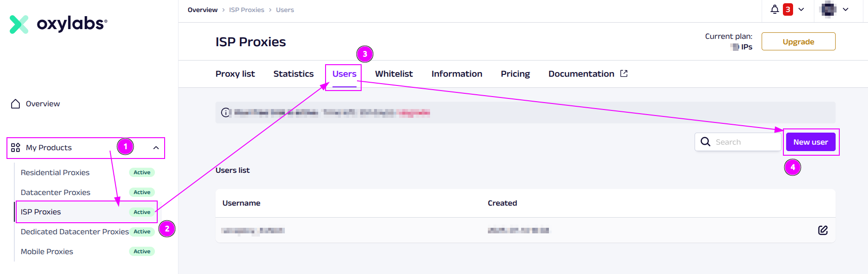Click the blurred username cell
Image resolution: width=868 pixels, height=274 pixels.
point(253,231)
